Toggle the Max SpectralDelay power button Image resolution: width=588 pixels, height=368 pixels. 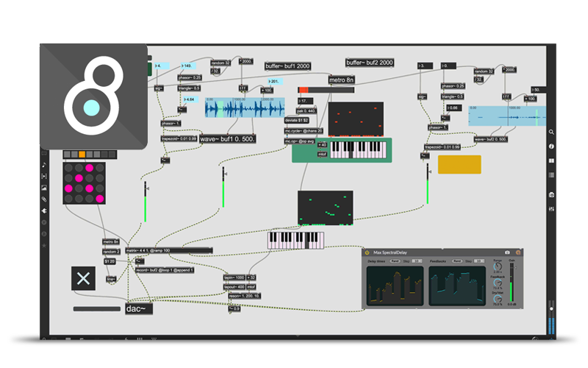(x=367, y=252)
